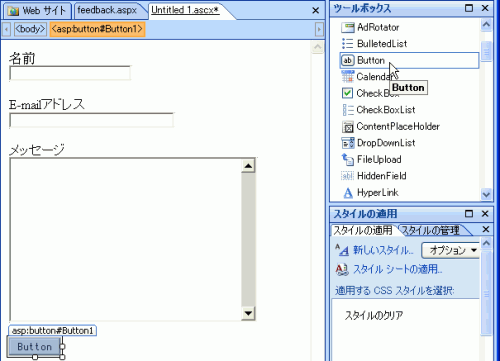Select DropDownList text in toolbox
This screenshot has width=500, height=361.
pos(386,143)
